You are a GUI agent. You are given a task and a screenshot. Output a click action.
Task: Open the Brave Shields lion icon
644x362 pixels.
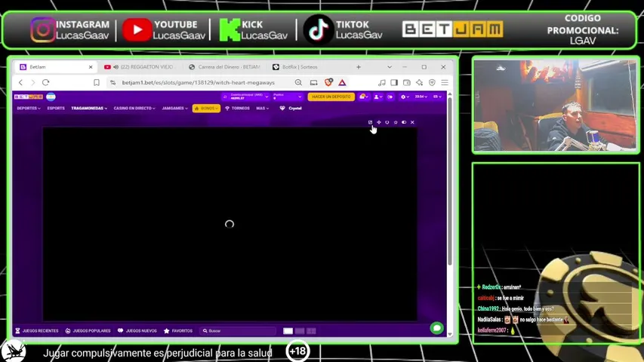pyautogui.click(x=328, y=82)
